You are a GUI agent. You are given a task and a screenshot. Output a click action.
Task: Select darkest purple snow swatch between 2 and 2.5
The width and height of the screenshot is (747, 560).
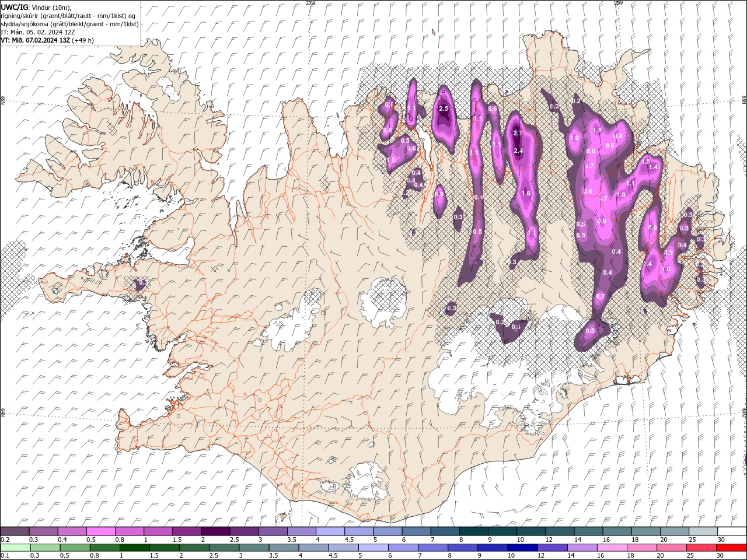pyautogui.click(x=215, y=531)
